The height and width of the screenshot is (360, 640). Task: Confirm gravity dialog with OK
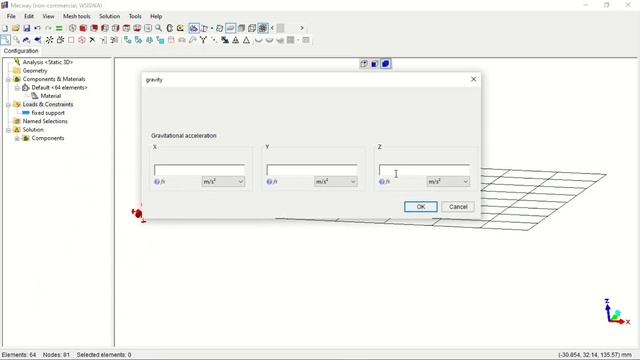421,207
